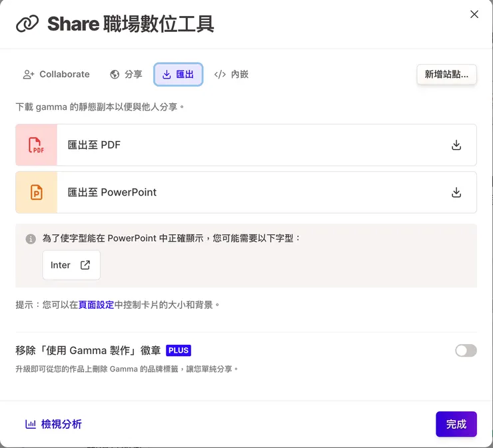Switch to the Collaborate tab

pos(56,75)
